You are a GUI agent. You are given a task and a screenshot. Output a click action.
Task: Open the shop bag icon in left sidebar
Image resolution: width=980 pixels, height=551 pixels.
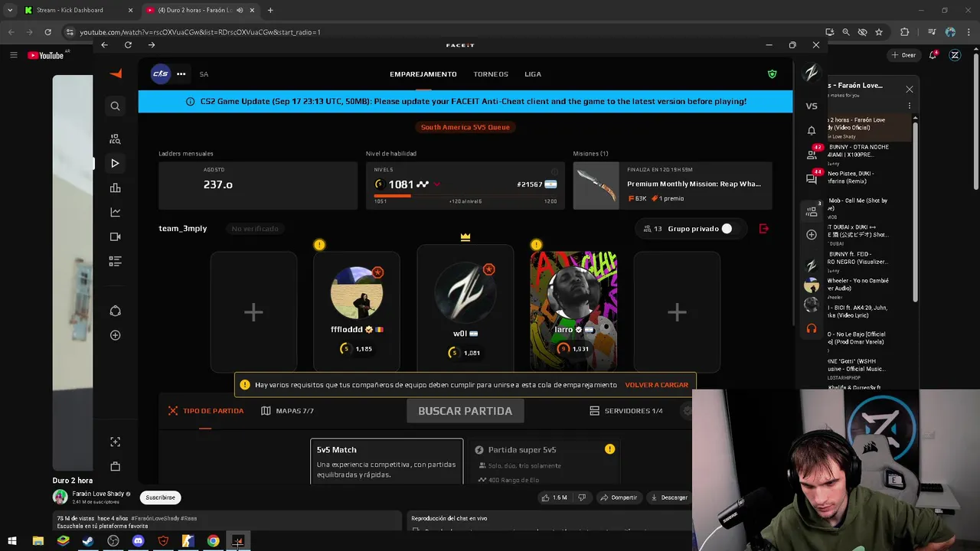115,466
